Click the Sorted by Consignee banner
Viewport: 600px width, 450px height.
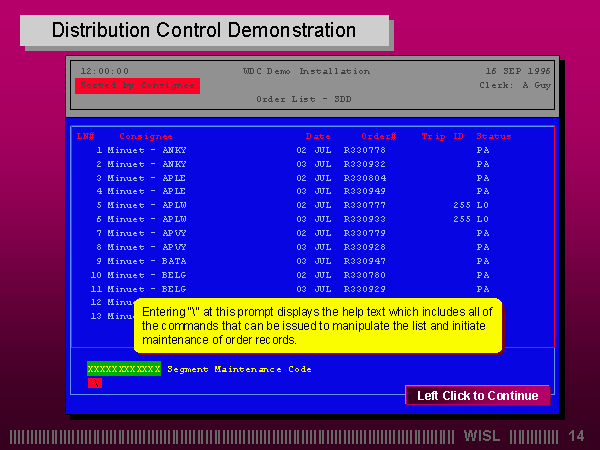click(x=137, y=85)
